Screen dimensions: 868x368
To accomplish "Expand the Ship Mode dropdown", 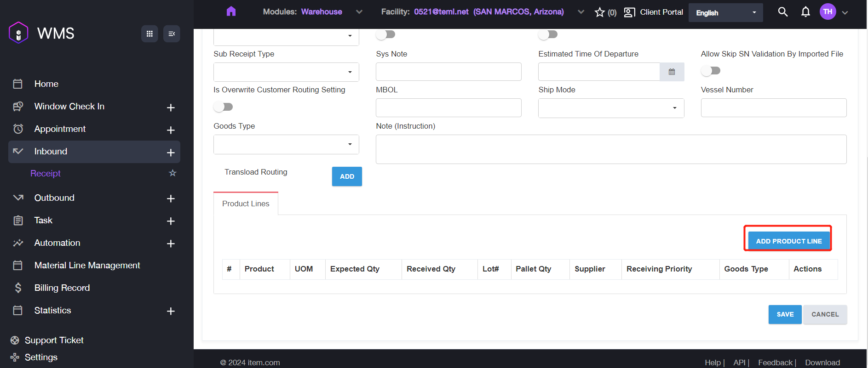I will pos(611,108).
